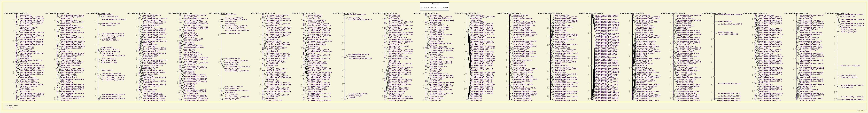The height and width of the screenshot is (113, 868).
Task: Click marker BS00064818_51 on map 4B
Action: click(435, 15)
